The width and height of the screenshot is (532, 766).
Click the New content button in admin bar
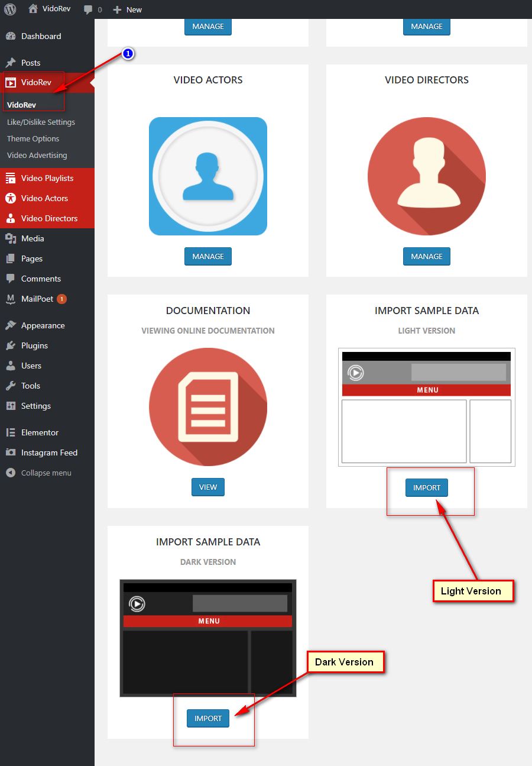[x=128, y=9]
